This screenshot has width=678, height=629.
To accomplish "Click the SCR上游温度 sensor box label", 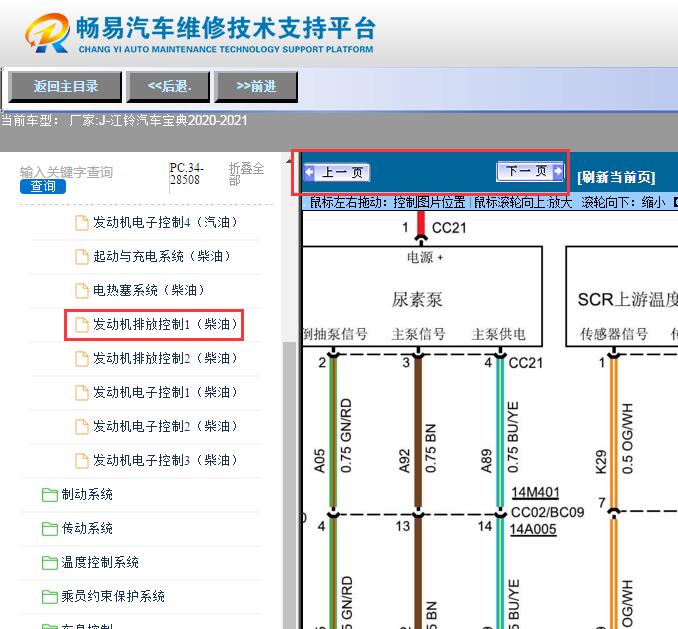I will pyautogui.click(x=628, y=299).
